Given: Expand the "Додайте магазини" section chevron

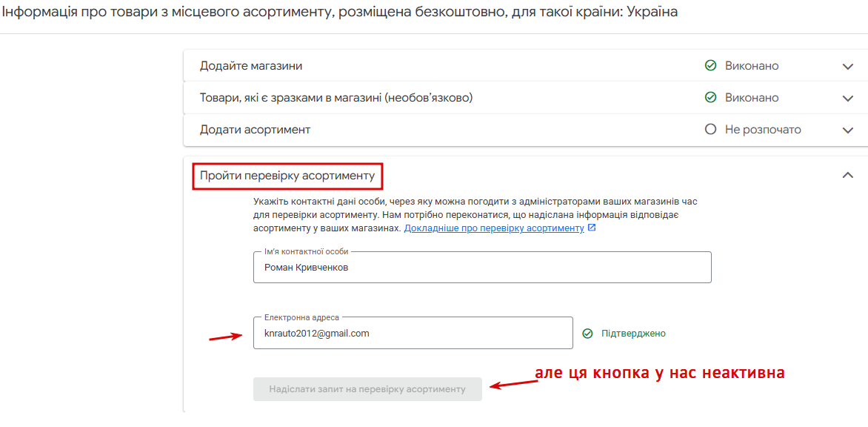Looking at the screenshot, I should coord(847,67).
